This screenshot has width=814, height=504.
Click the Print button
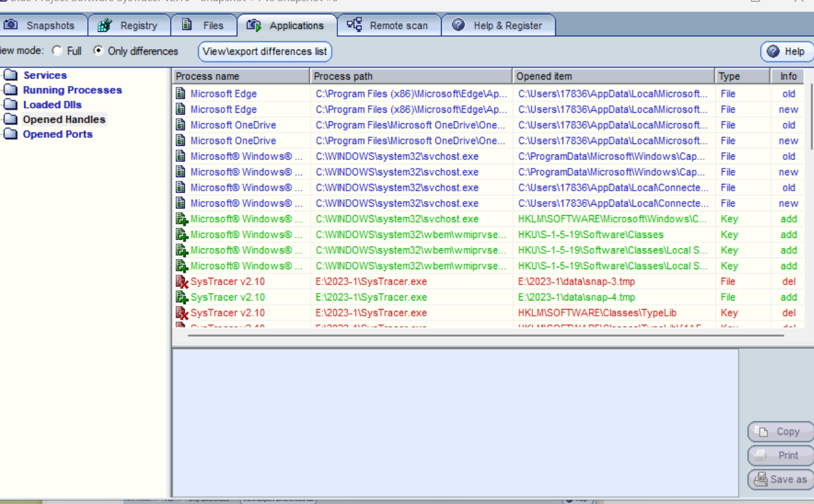click(x=780, y=456)
